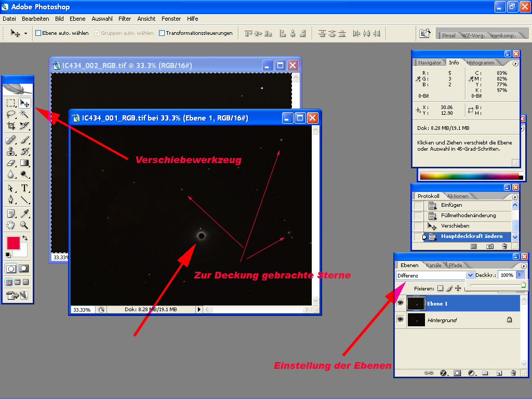Toggle history brush source box for Einfügen
532x399 pixels.
pos(418,205)
